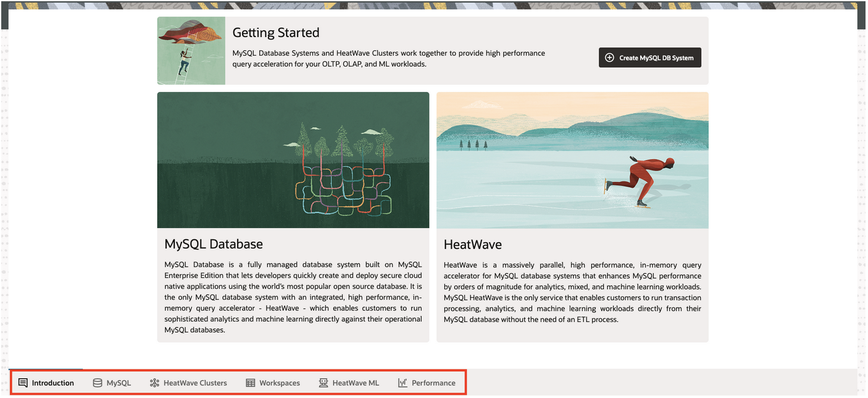Go to the Performance tab
This screenshot has height=398, width=868.
(x=427, y=383)
